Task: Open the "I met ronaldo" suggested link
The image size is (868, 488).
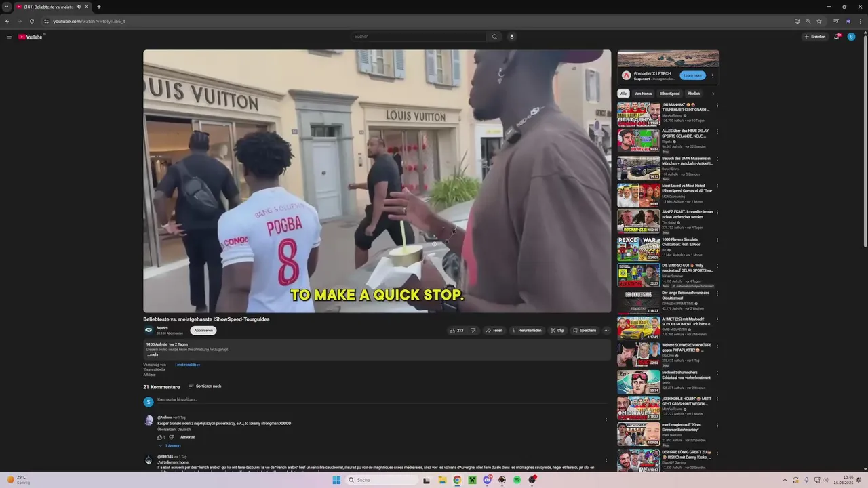Action: tap(187, 365)
